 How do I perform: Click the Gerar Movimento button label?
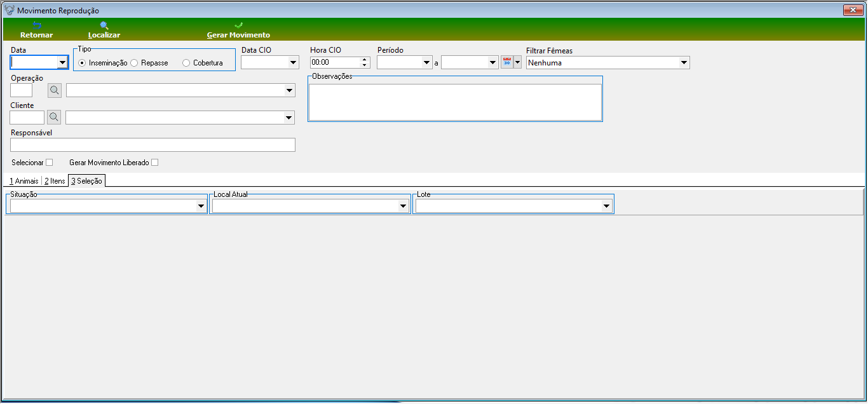click(x=238, y=35)
